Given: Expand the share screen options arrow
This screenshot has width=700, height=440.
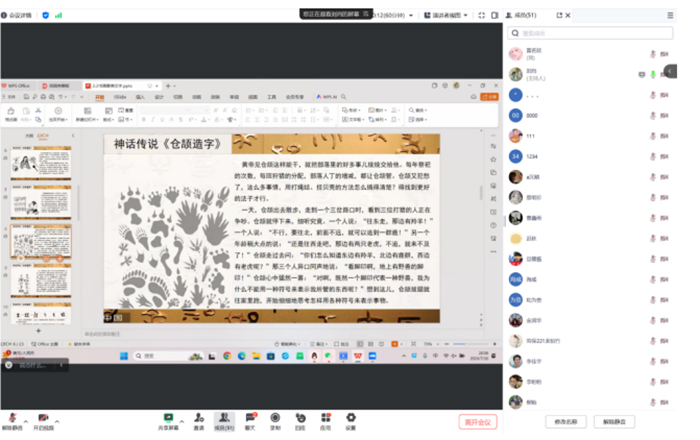Looking at the screenshot, I should pyautogui.click(x=182, y=421).
